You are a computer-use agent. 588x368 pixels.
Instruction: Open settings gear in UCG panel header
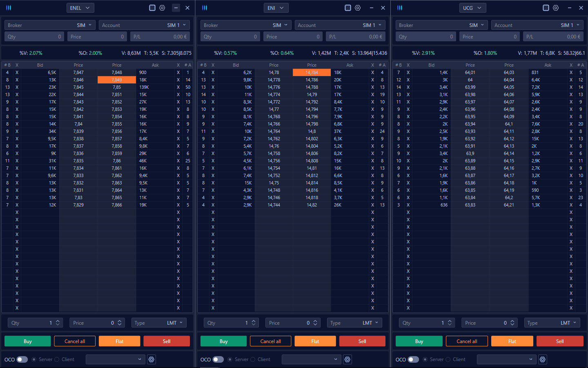pos(556,8)
